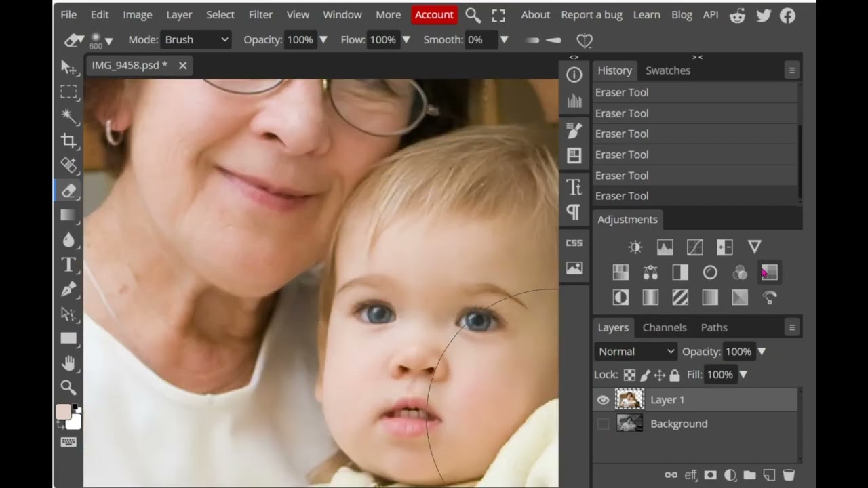Viewport: 868px width, 488px height.
Task: Toggle pen pressure heart icon
Action: tap(585, 41)
